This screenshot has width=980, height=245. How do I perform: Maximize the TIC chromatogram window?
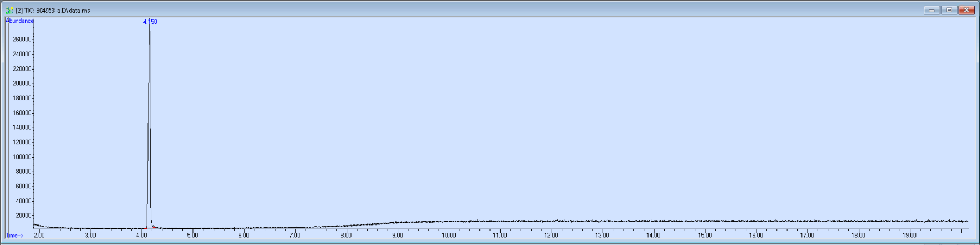point(949,10)
